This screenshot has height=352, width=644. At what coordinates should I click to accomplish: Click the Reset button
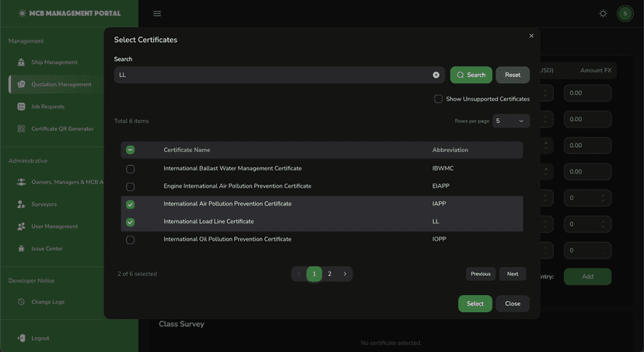[513, 75]
